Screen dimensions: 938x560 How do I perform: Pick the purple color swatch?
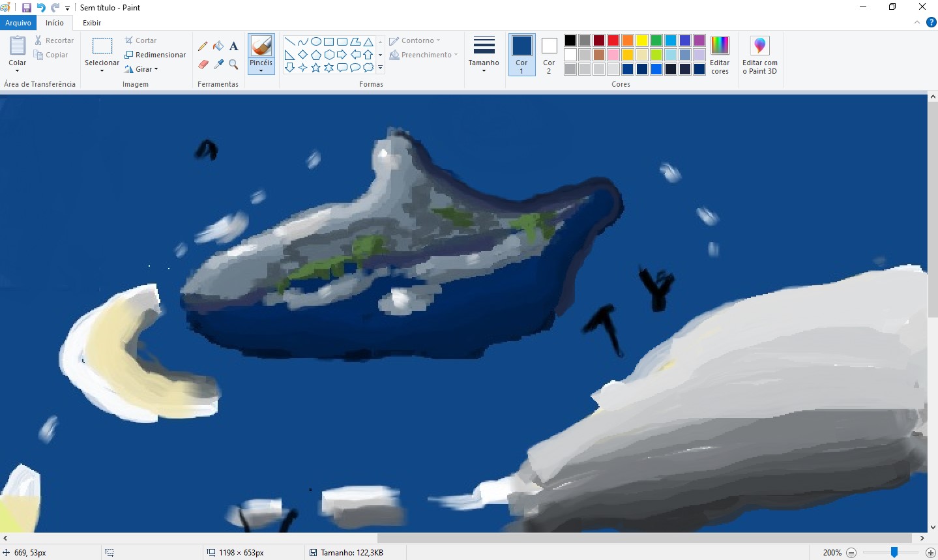tap(699, 40)
